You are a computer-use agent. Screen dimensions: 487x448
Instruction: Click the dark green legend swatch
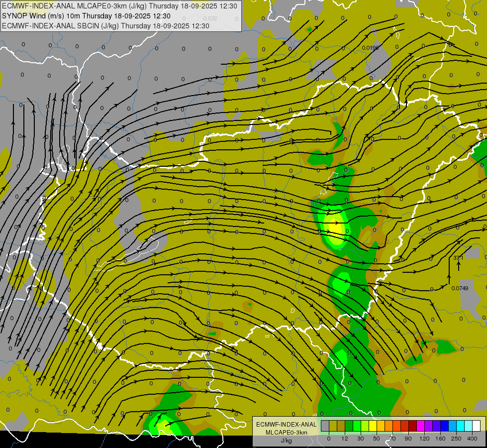(349, 426)
